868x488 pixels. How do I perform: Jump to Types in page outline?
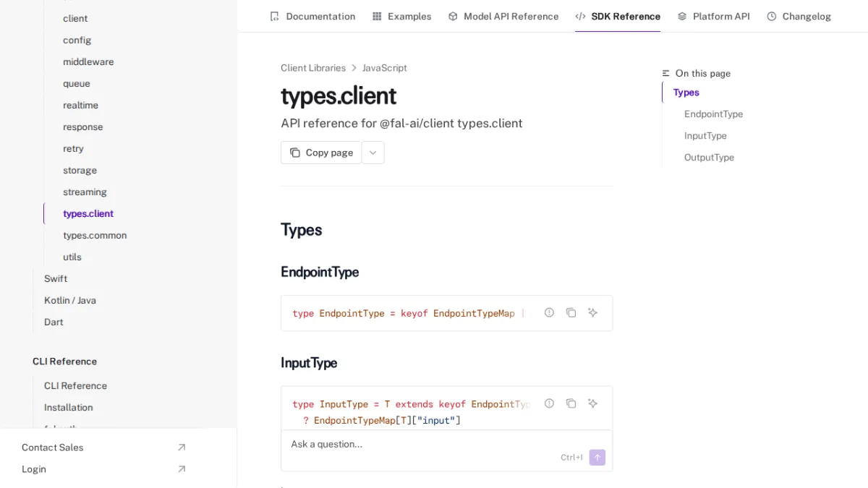tap(686, 93)
